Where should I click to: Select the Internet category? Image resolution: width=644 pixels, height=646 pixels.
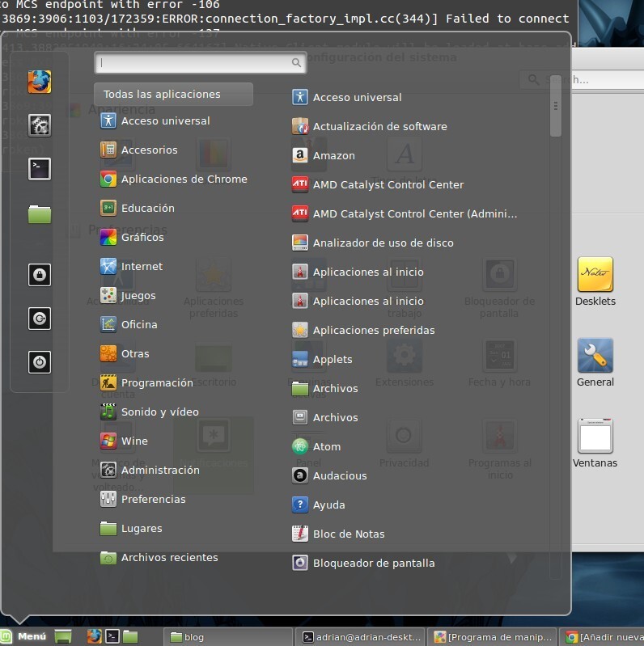point(142,266)
